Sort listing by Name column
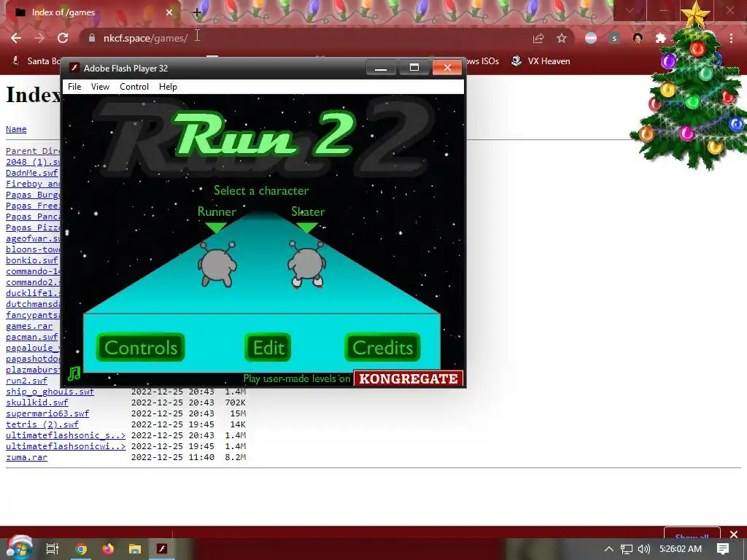This screenshot has width=747, height=560. (16, 129)
